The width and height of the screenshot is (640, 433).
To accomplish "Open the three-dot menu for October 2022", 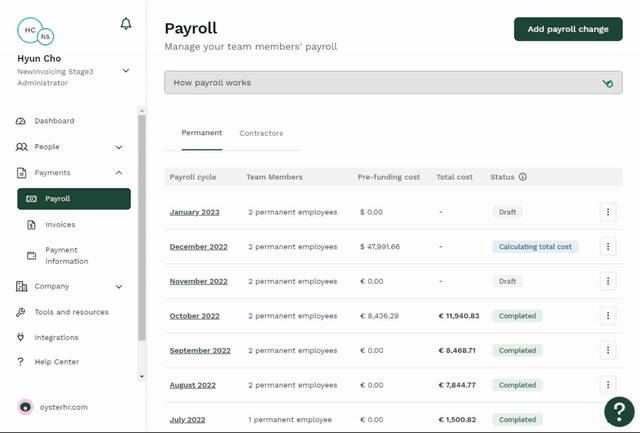I will 608,315.
